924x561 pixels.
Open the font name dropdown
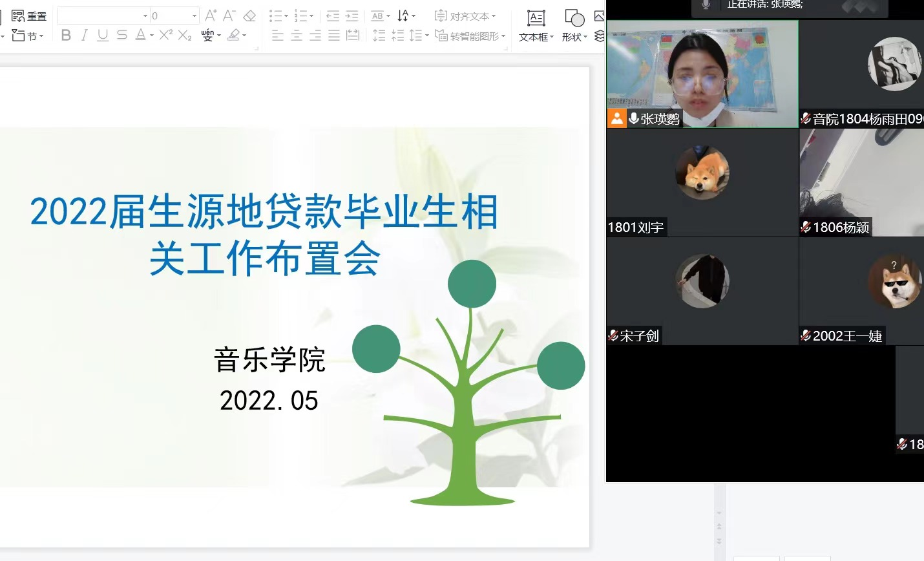click(x=145, y=16)
